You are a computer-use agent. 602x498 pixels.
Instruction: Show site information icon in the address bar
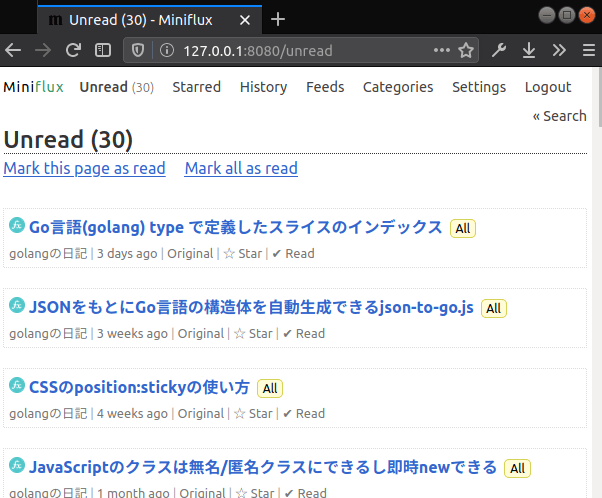tap(167, 50)
